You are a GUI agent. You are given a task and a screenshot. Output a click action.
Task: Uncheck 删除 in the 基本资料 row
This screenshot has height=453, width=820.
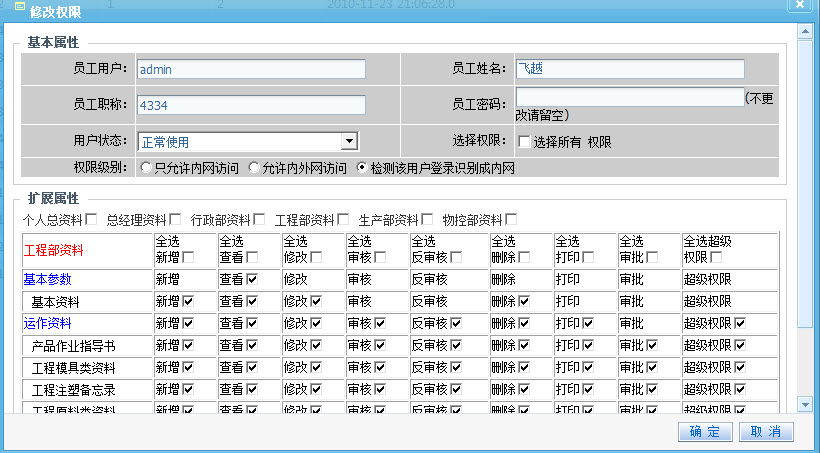522,301
